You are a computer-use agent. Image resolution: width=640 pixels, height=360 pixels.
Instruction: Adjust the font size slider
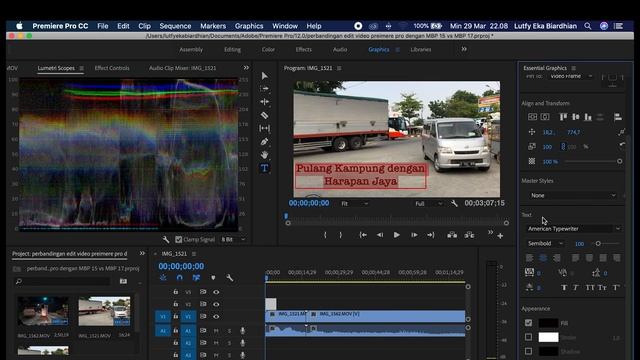coord(598,243)
